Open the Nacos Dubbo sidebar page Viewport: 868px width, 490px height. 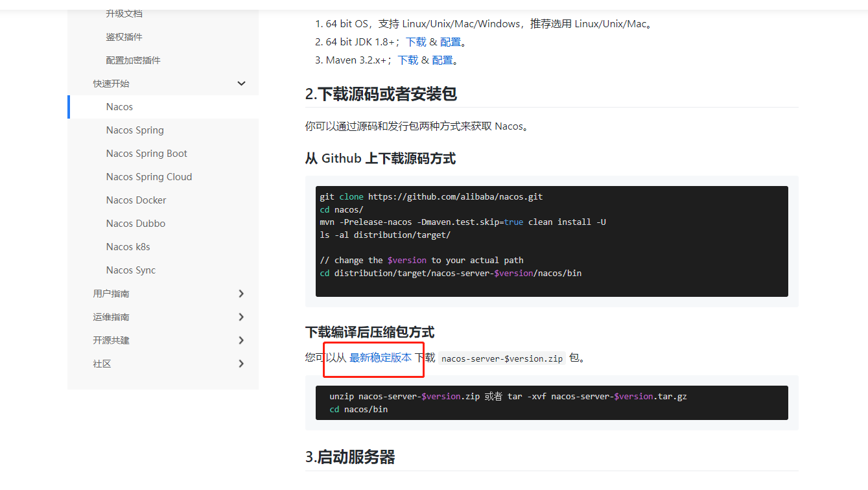[135, 224]
